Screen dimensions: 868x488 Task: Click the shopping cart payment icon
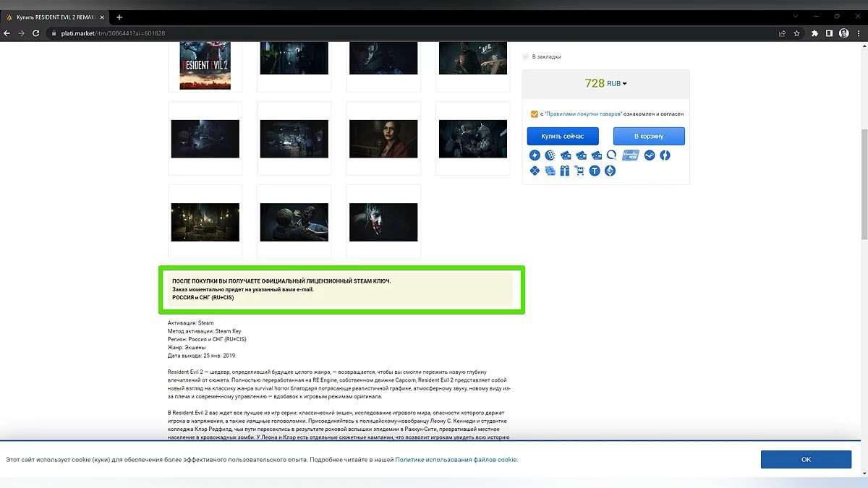[x=579, y=171]
